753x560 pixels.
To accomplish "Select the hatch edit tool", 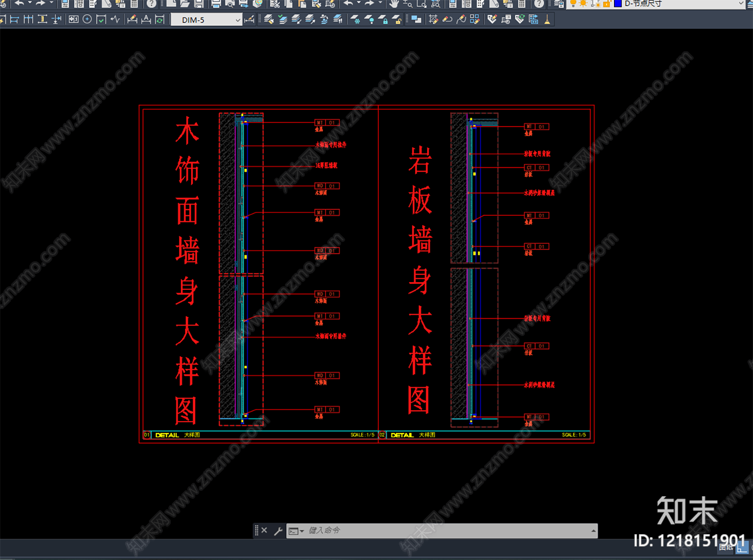I will [x=433, y=19].
